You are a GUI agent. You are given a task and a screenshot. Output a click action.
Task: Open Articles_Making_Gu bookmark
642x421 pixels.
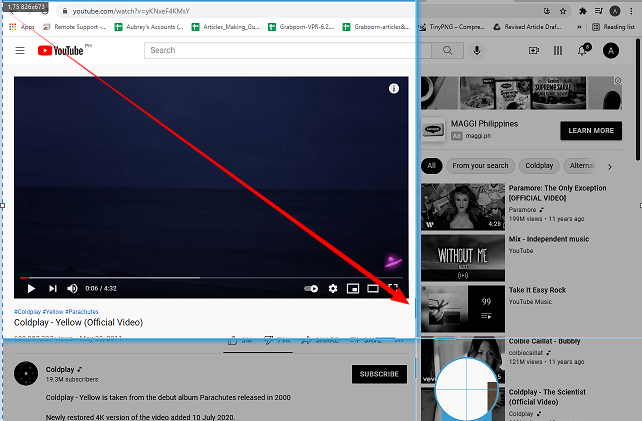tap(226, 27)
